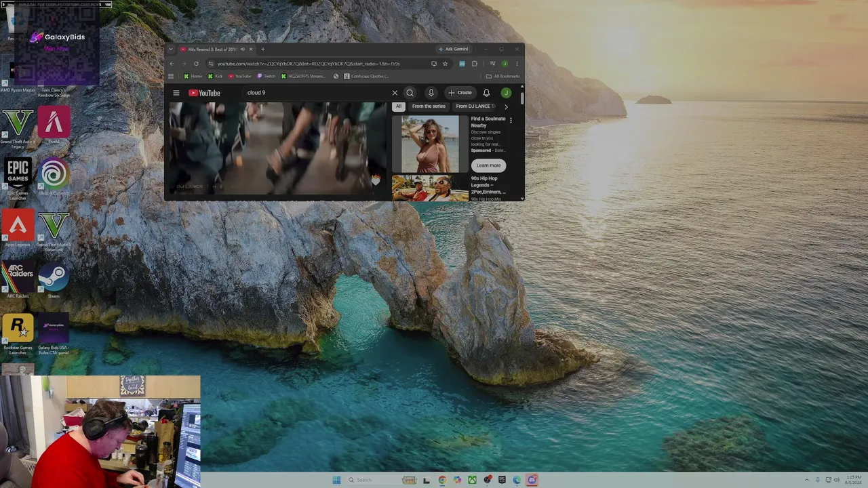
Task: Select the Galaxy Bids USA desktop shortcut
Action: (x=54, y=335)
